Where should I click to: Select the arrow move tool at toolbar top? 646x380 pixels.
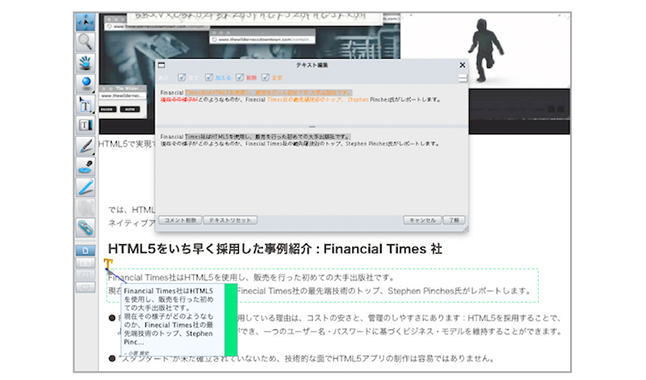(x=85, y=22)
